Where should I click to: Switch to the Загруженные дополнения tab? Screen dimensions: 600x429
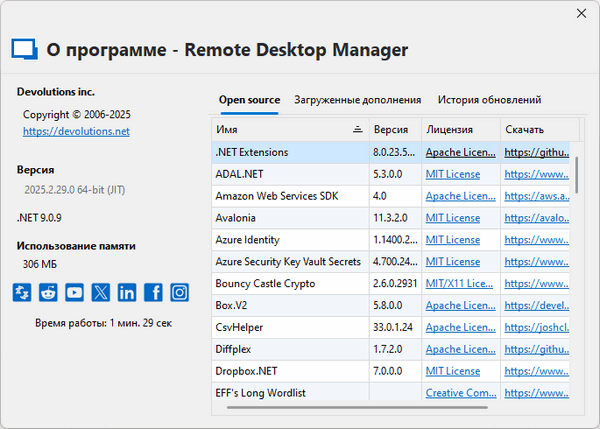pyautogui.click(x=357, y=100)
